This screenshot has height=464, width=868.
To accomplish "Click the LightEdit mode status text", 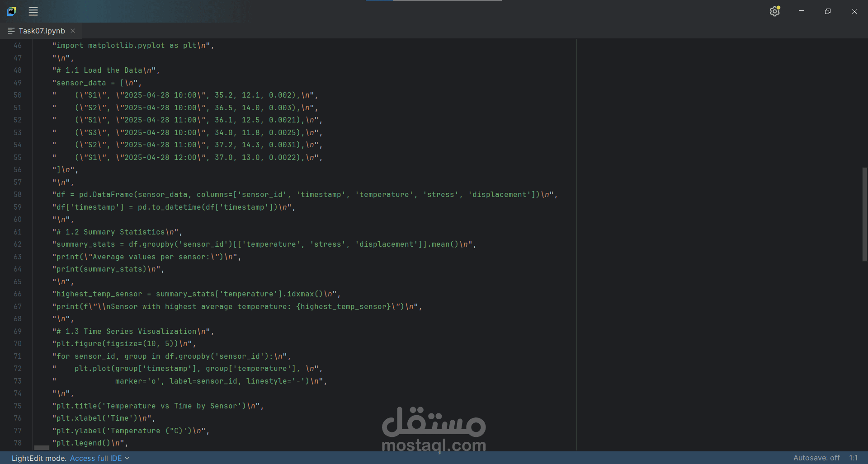I will pyautogui.click(x=39, y=458).
